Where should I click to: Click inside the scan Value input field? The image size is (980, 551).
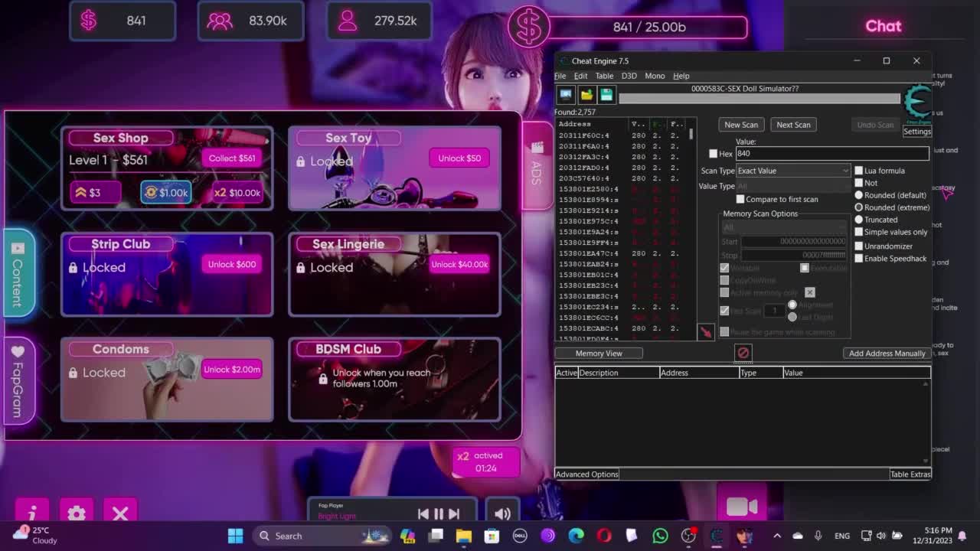pos(831,154)
